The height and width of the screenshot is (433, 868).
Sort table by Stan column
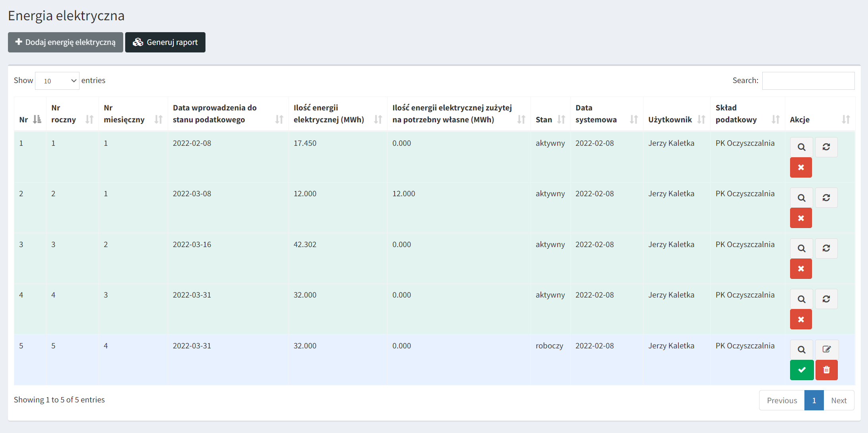pos(550,120)
